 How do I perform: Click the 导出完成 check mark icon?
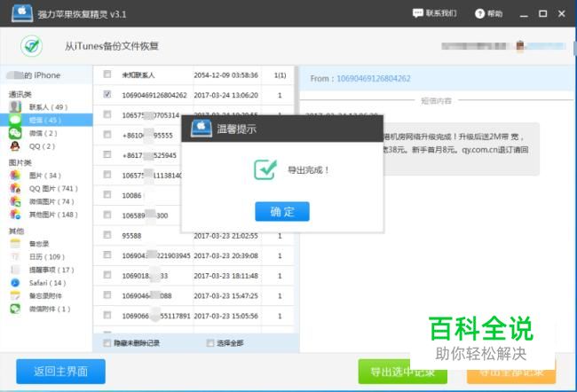point(265,169)
